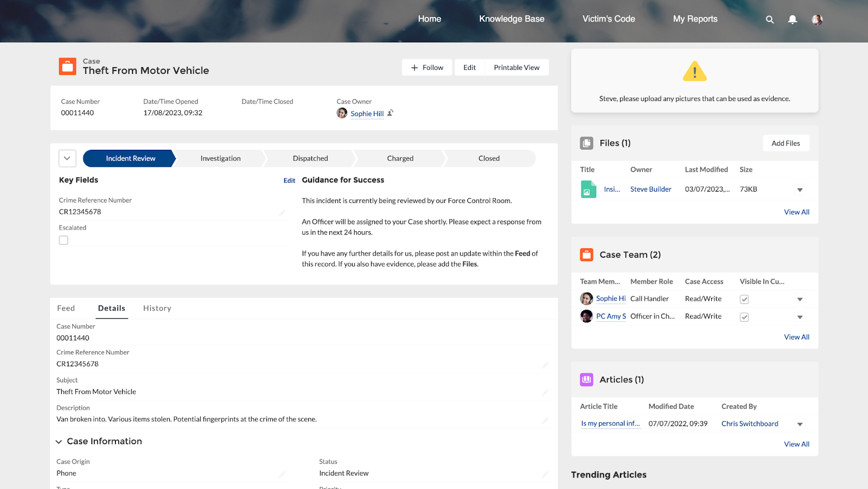
Task: Click the orange Case briefcase icon
Action: [68, 66]
